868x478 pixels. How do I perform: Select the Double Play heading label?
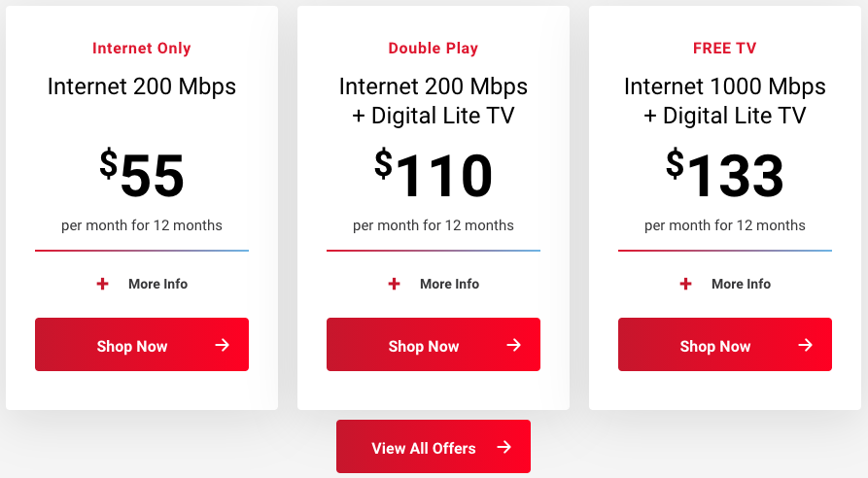point(434,49)
